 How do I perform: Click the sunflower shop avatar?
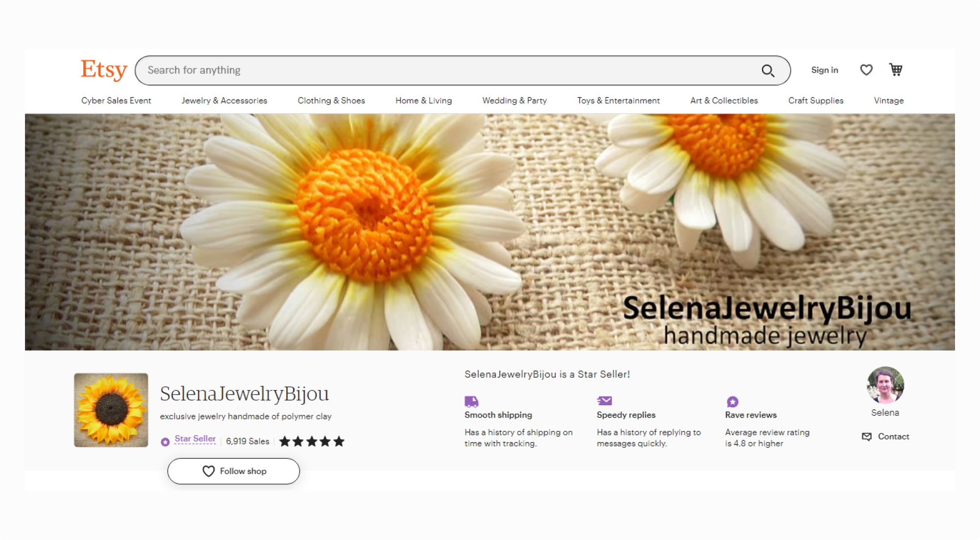pos(111,410)
